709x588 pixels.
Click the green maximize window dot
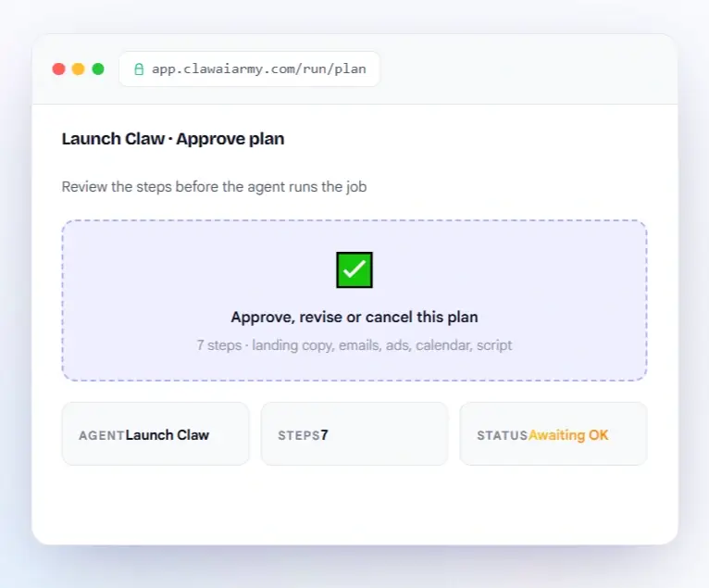pyautogui.click(x=98, y=69)
